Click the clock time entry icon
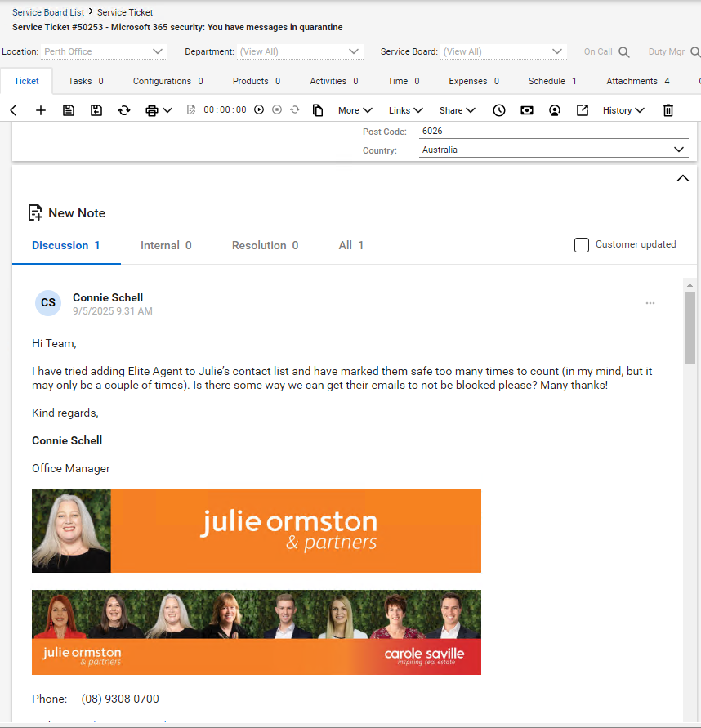Screen dimensions: 701x728 click(x=499, y=110)
